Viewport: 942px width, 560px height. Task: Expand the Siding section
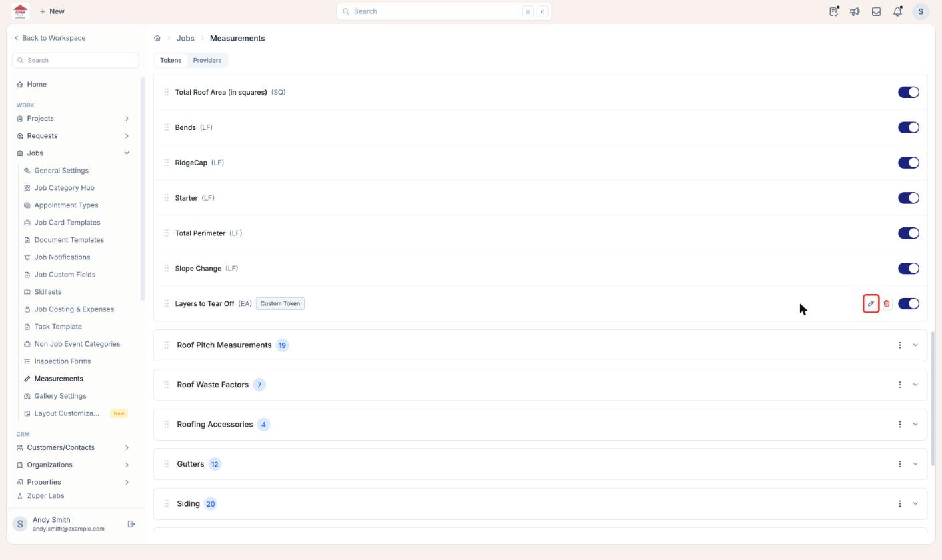pyautogui.click(x=915, y=504)
